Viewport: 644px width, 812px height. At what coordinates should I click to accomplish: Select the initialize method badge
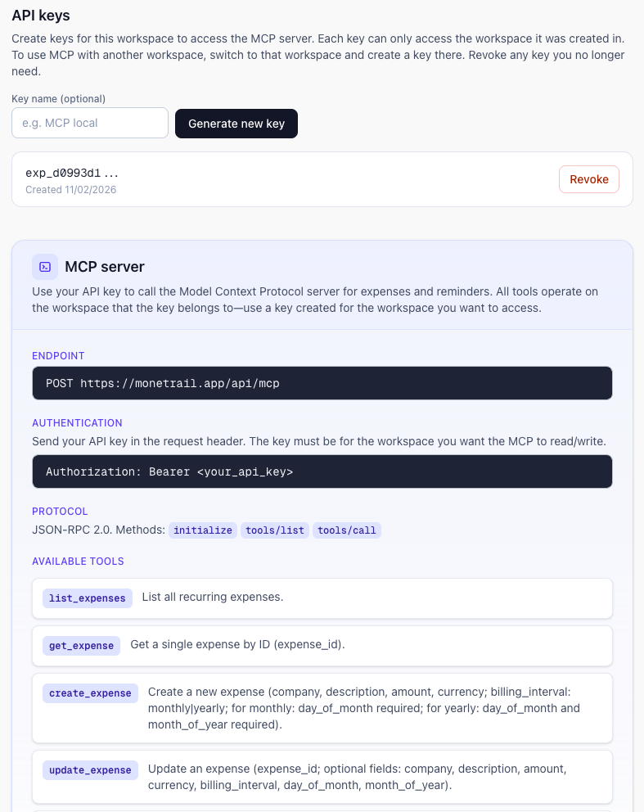203,530
